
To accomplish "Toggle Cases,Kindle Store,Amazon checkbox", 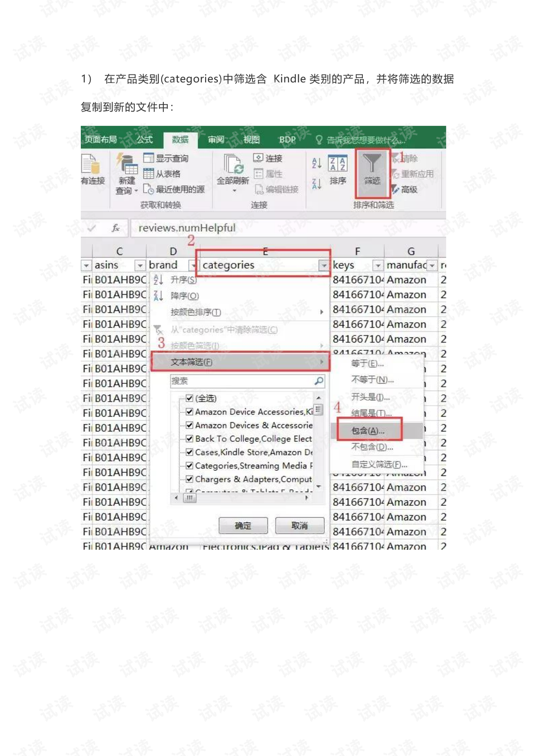I will pyautogui.click(x=189, y=452).
